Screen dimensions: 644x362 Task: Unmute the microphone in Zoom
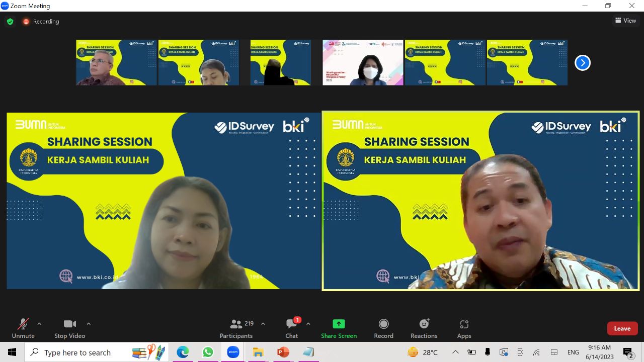click(23, 329)
